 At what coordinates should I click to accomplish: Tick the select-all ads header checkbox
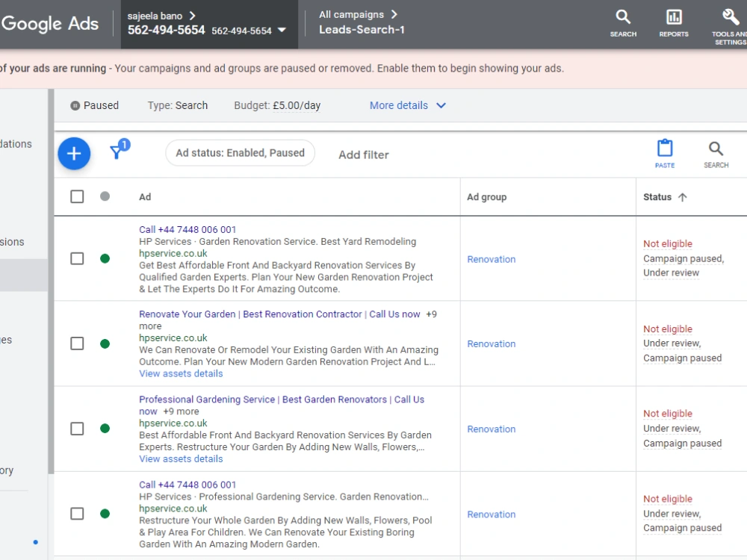(77, 196)
